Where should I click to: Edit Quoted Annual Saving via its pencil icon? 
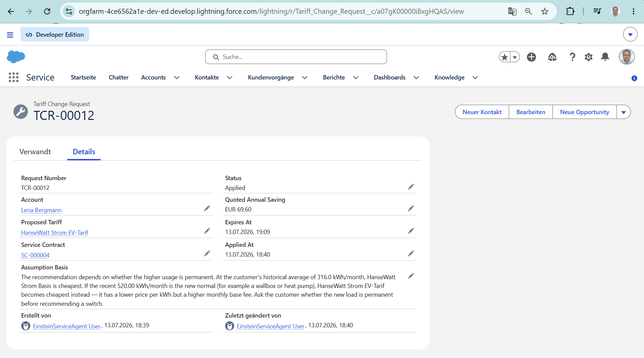[x=411, y=208]
